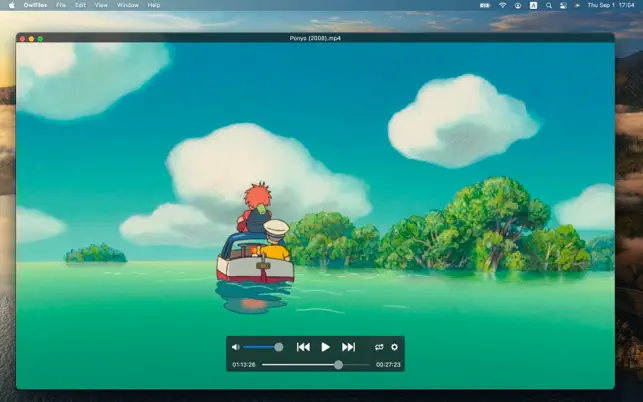
Task: Open the player settings gear
Action: point(394,347)
